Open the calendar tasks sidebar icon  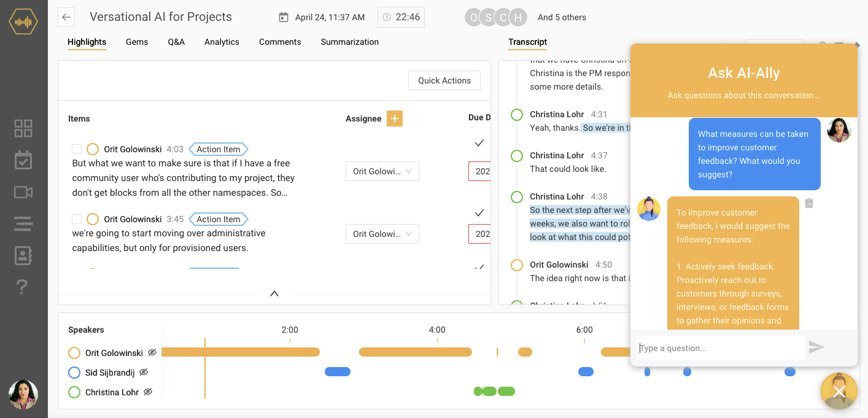point(23,160)
